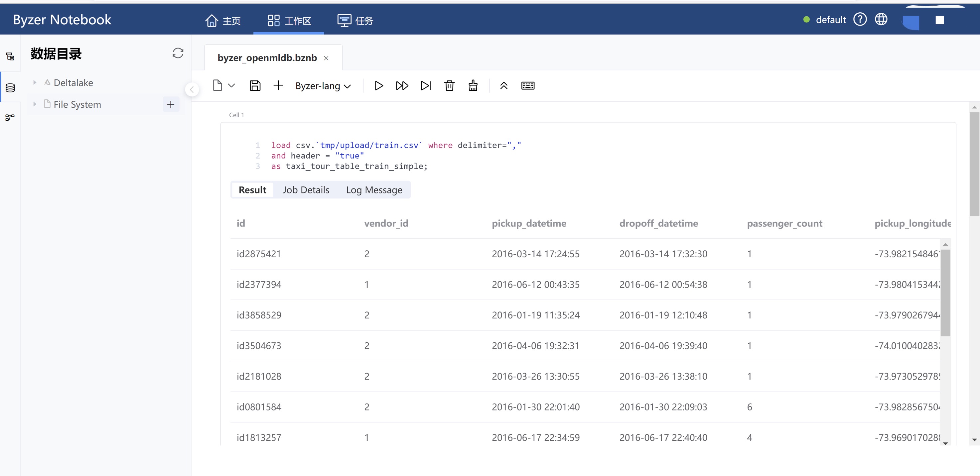Select the cell id2875421
This screenshot has width=980, height=476.
coord(259,254)
